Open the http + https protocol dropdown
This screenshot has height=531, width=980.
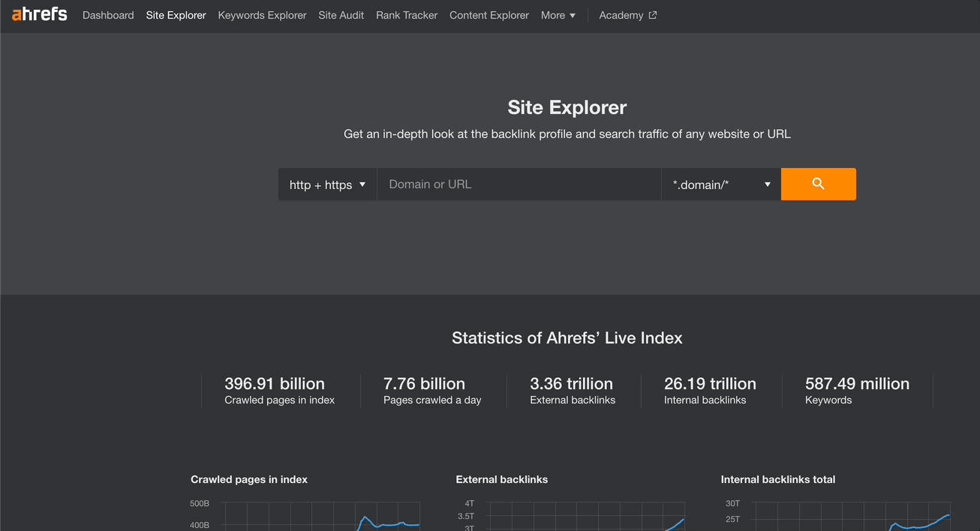(x=327, y=184)
